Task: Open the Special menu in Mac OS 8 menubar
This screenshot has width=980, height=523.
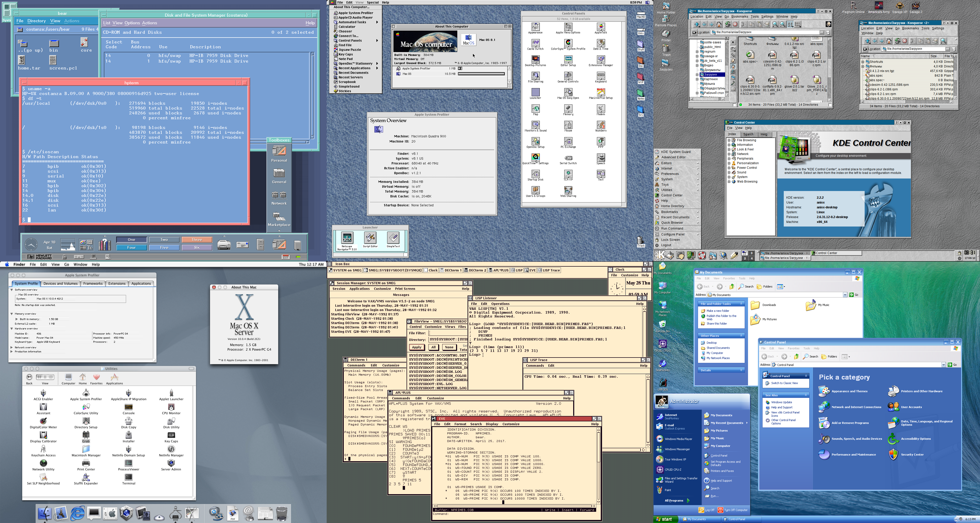Action: click(x=372, y=2)
